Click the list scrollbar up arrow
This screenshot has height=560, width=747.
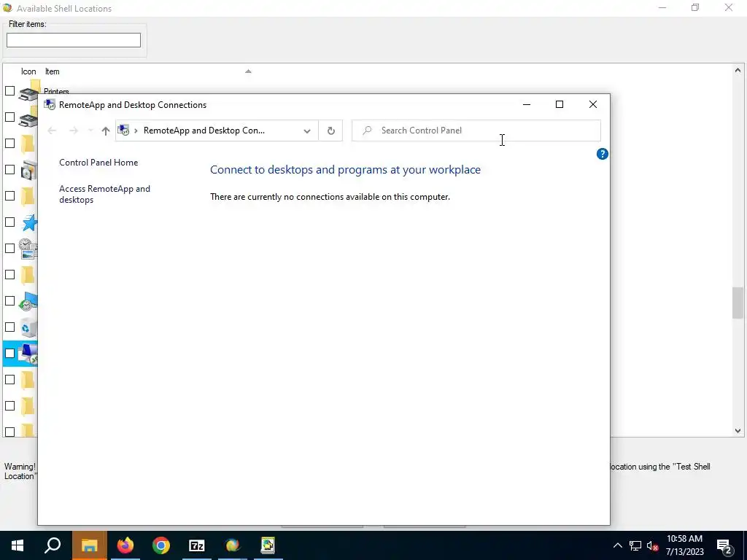738,70
